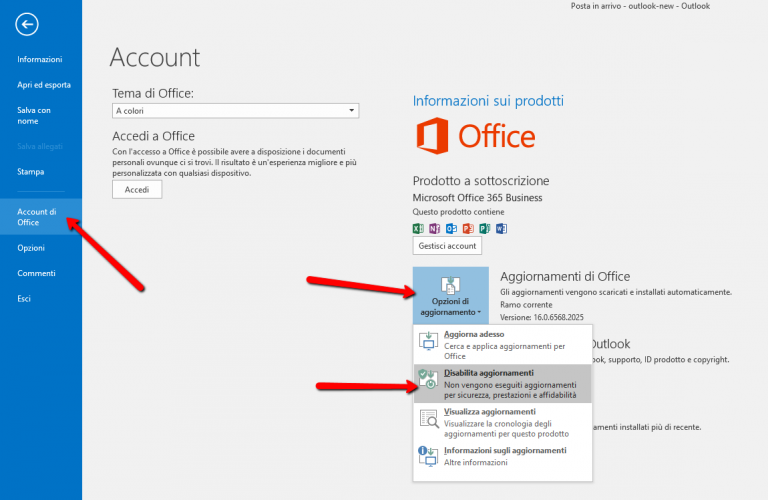Screen dimensions: 768x500
Task: Click the OneNote product icon
Action: click(x=434, y=228)
